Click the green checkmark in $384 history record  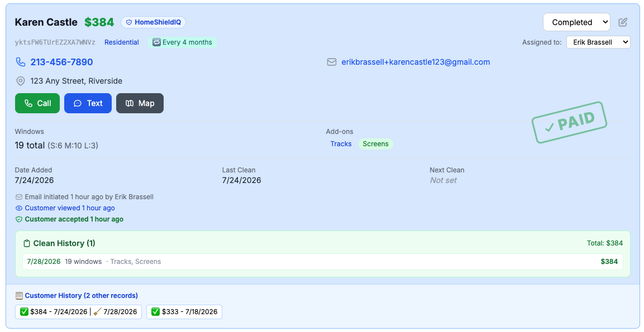[24, 312]
